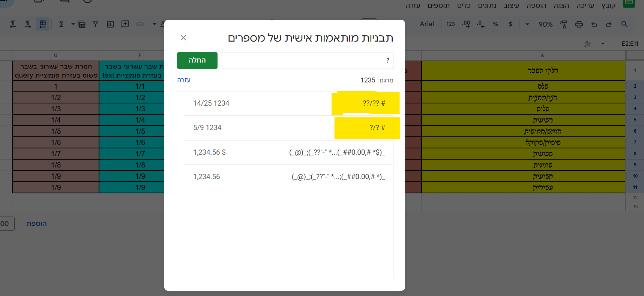The image size is (644, 296).
Task: Open the עזרה menu in menu bar
Action: coord(413,6)
